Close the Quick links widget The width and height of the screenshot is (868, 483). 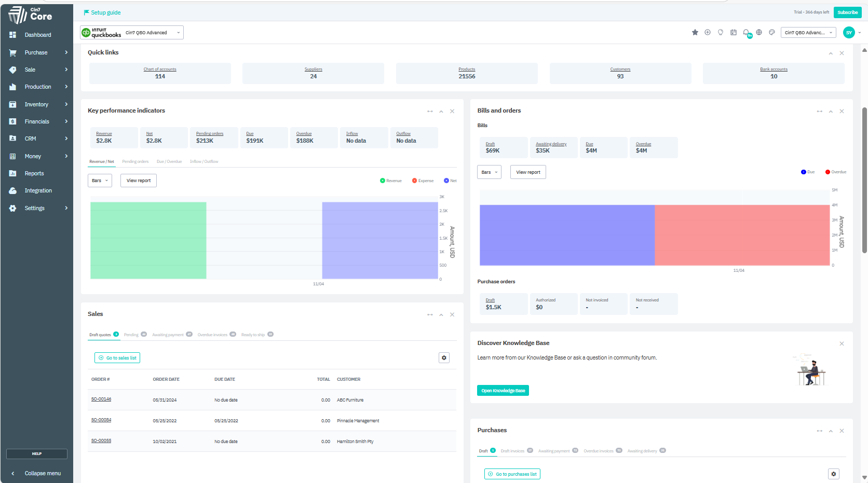click(x=842, y=53)
